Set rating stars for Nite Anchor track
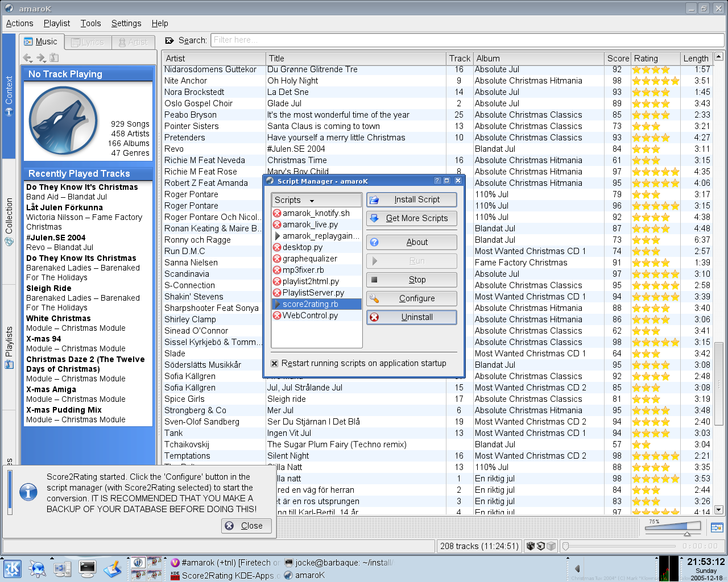728x582 pixels. [x=655, y=81]
